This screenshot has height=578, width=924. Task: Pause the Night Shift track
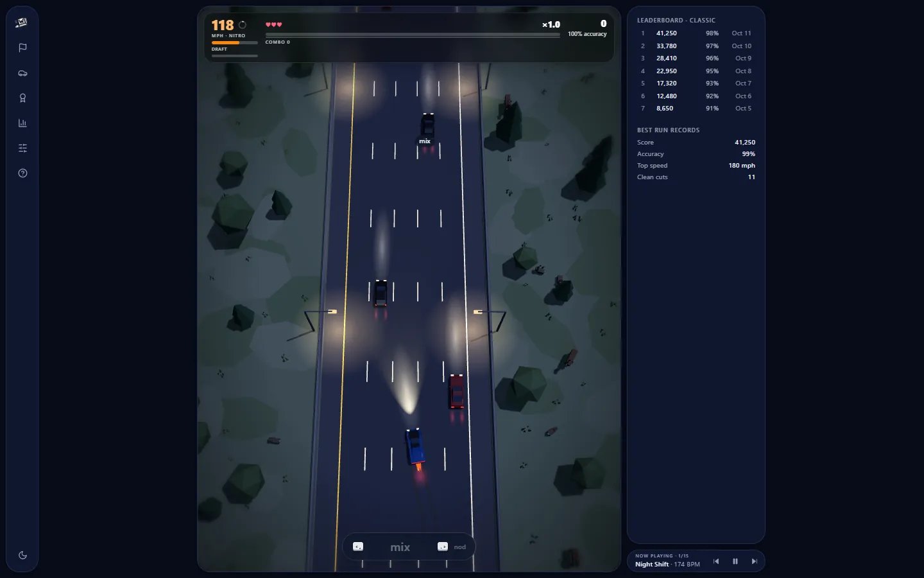coord(735,561)
